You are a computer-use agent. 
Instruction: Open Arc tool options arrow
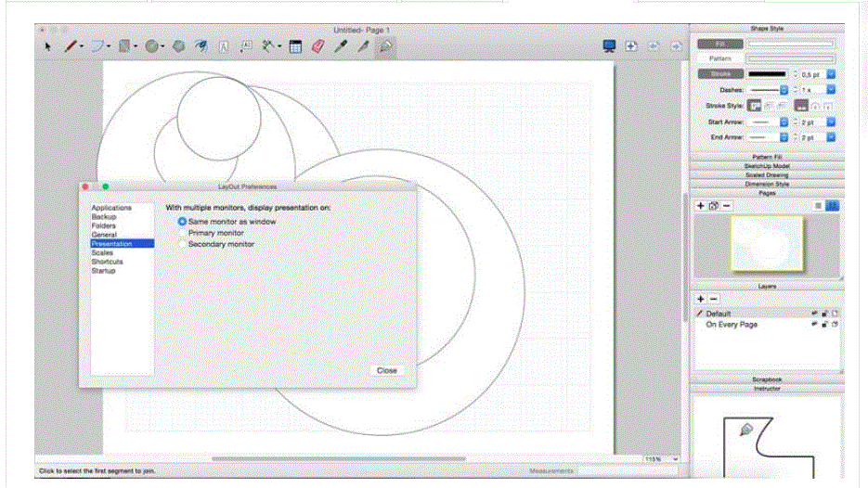109,46
